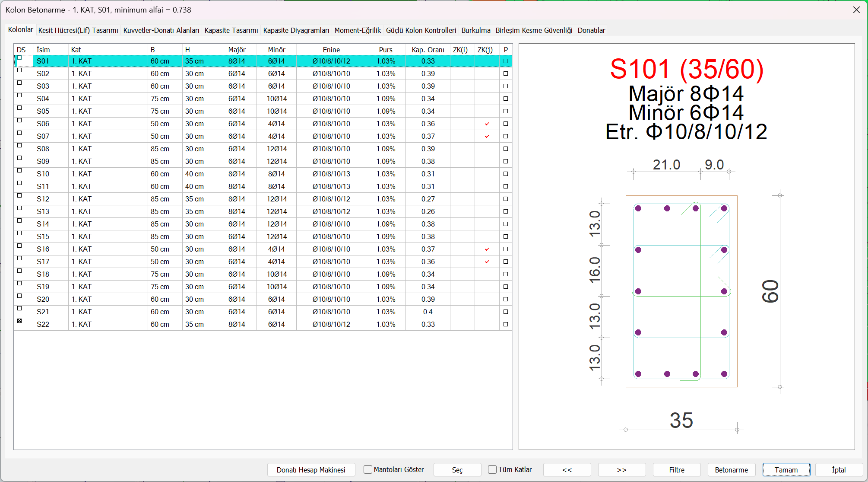Select column row S04

[x=263, y=99]
